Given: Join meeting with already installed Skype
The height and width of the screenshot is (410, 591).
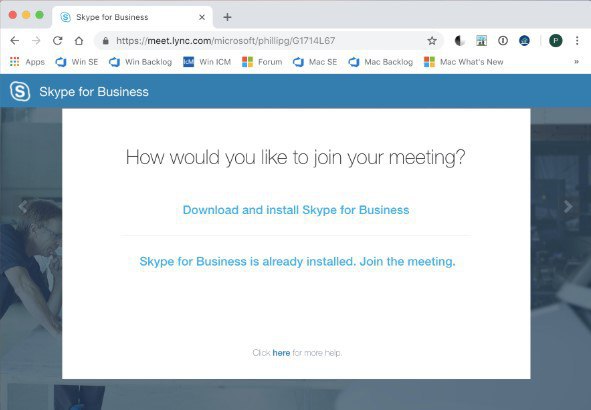Looking at the screenshot, I should (297, 262).
